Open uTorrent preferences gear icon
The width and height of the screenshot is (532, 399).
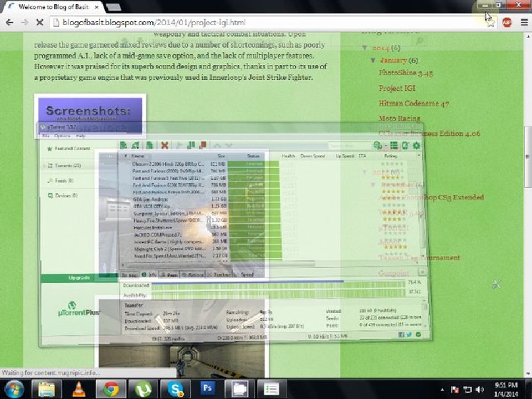point(416,146)
